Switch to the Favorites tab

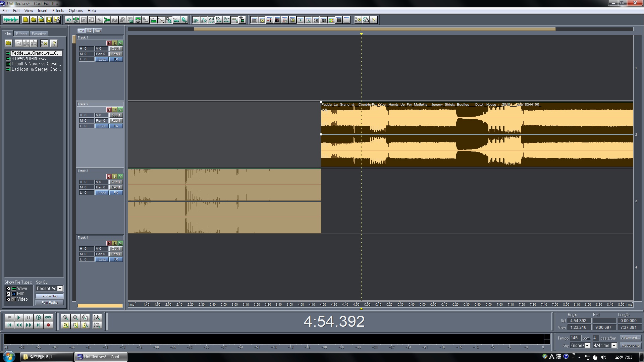(39, 34)
